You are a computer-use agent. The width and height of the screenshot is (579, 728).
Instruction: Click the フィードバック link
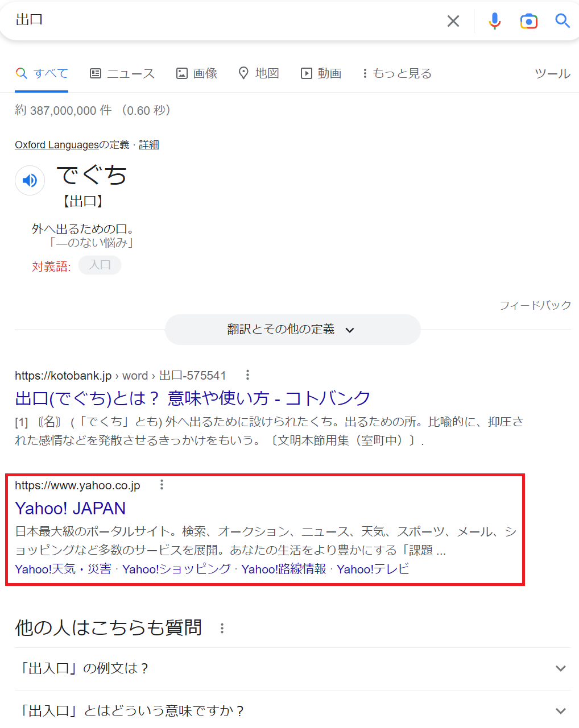click(535, 305)
